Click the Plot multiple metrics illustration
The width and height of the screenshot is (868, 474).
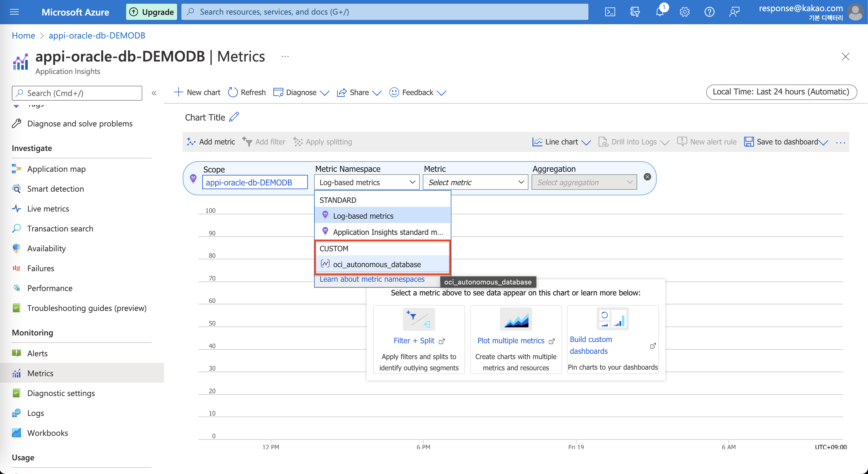point(515,319)
